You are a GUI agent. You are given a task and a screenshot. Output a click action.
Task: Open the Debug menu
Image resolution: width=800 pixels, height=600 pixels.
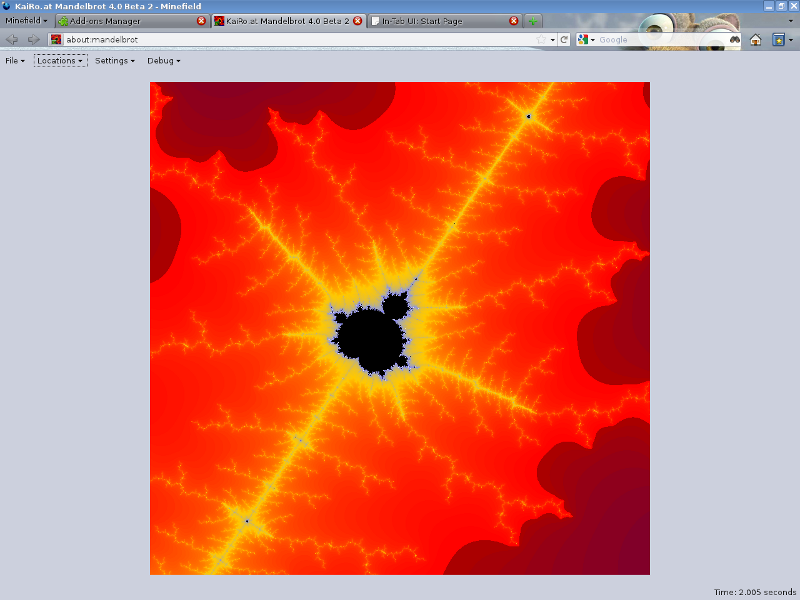[x=161, y=61]
